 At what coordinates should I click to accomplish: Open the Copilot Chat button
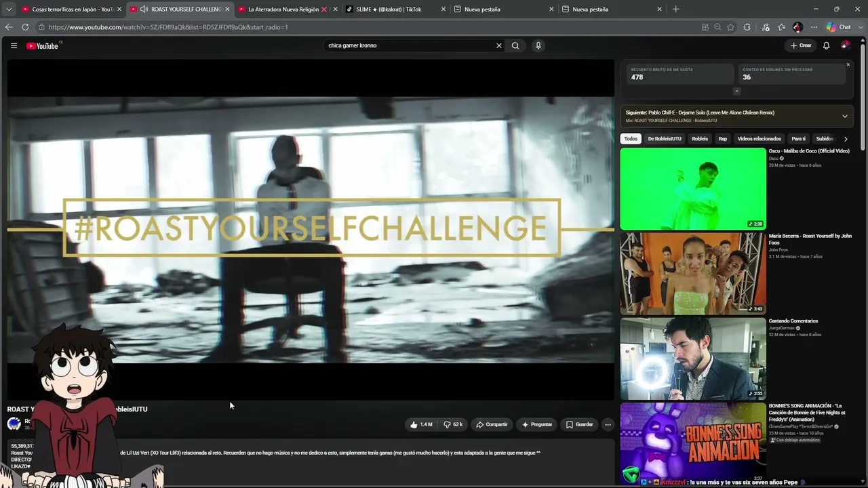click(x=839, y=27)
